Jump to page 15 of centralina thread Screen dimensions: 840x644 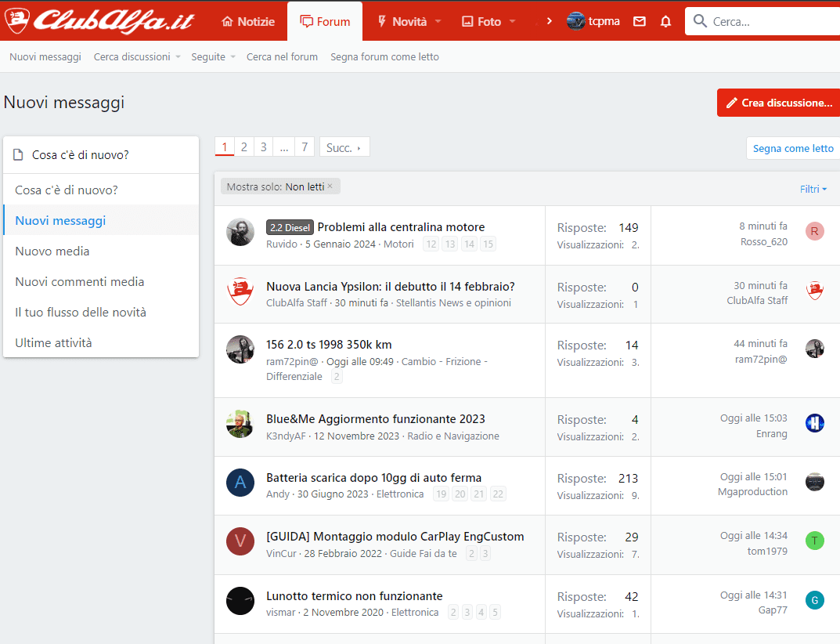pos(488,244)
